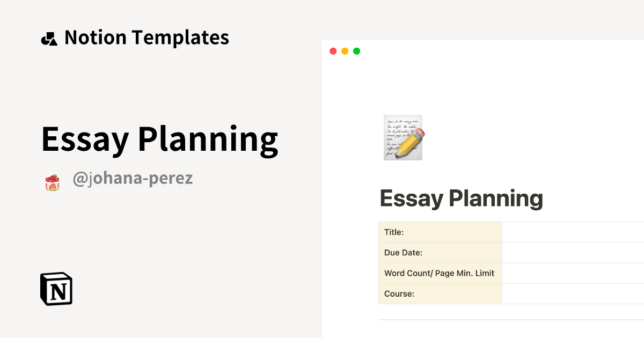Click the Notion Templates logo icon
644x338 pixels.
pos(49,38)
